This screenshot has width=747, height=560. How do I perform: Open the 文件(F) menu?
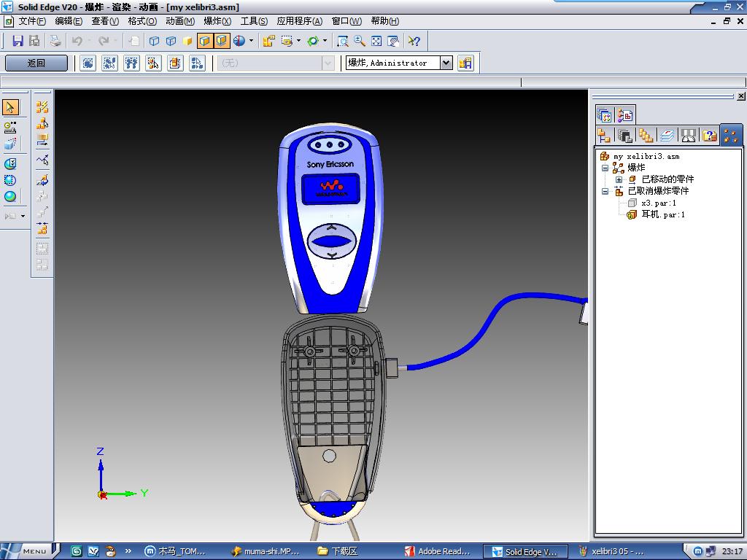tap(32, 21)
